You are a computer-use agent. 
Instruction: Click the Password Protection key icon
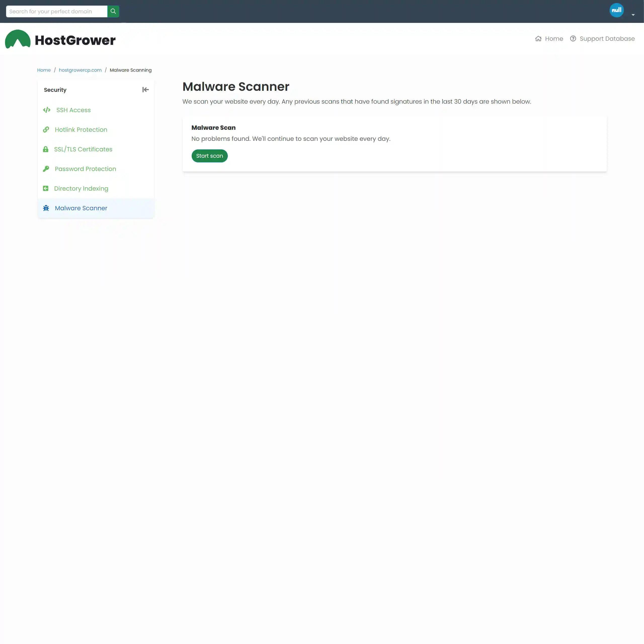pos(46,169)
